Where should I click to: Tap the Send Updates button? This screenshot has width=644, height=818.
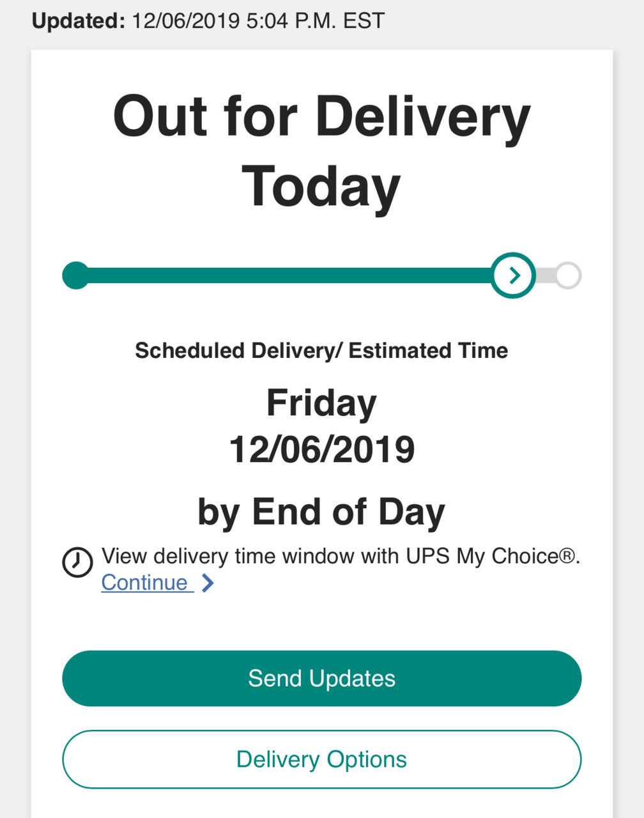point(322,678)
